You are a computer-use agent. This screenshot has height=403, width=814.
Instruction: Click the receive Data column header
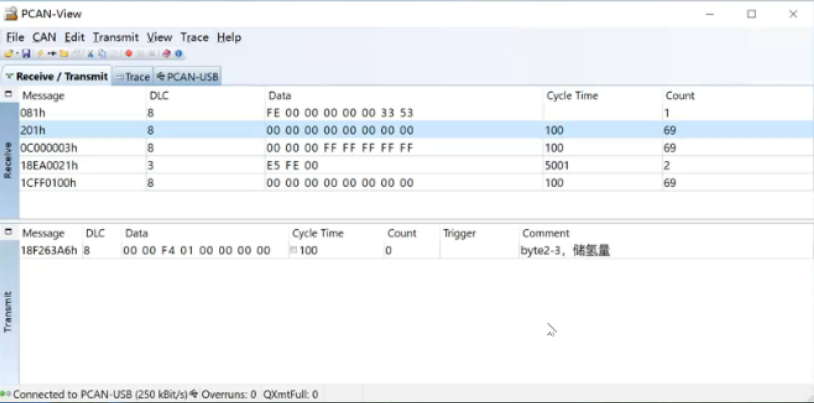pos(404,96)
